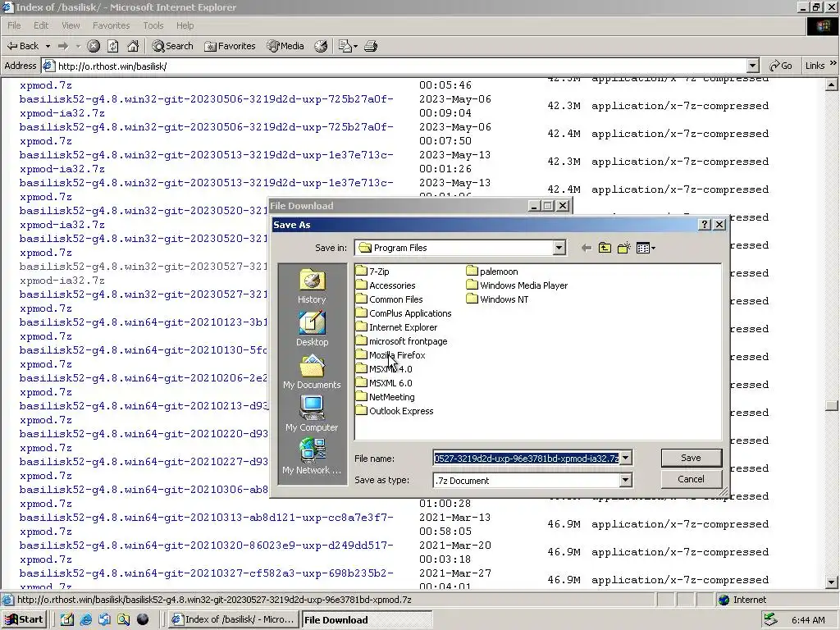Click the Forward arrow in IE toolbar

(x=63, y=46)
